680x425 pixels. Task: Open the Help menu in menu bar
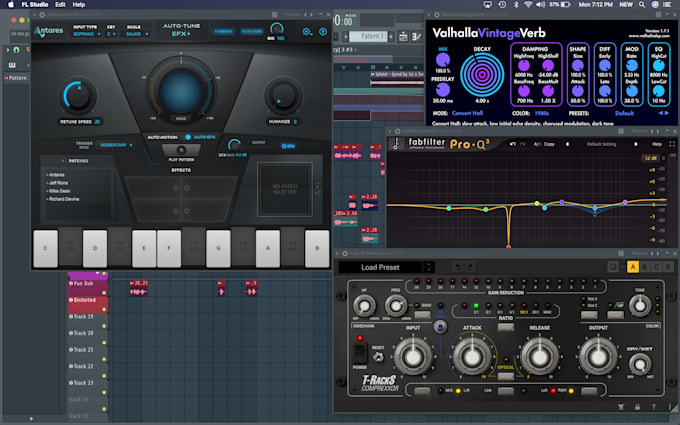coord(78,4)
